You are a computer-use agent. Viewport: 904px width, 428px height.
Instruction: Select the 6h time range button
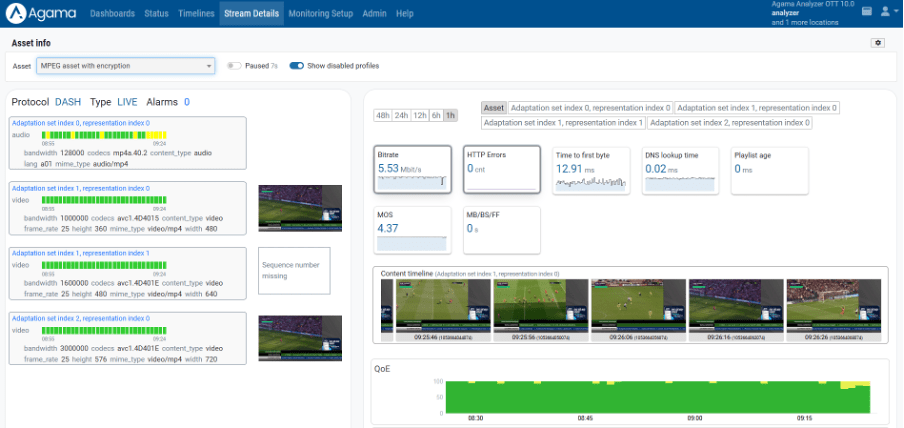pyautogui.click(x=435, y=115)
